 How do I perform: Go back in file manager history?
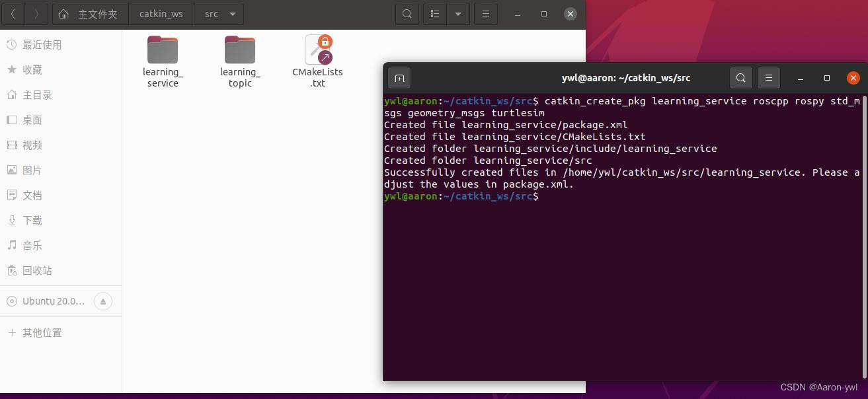[13, 14]
